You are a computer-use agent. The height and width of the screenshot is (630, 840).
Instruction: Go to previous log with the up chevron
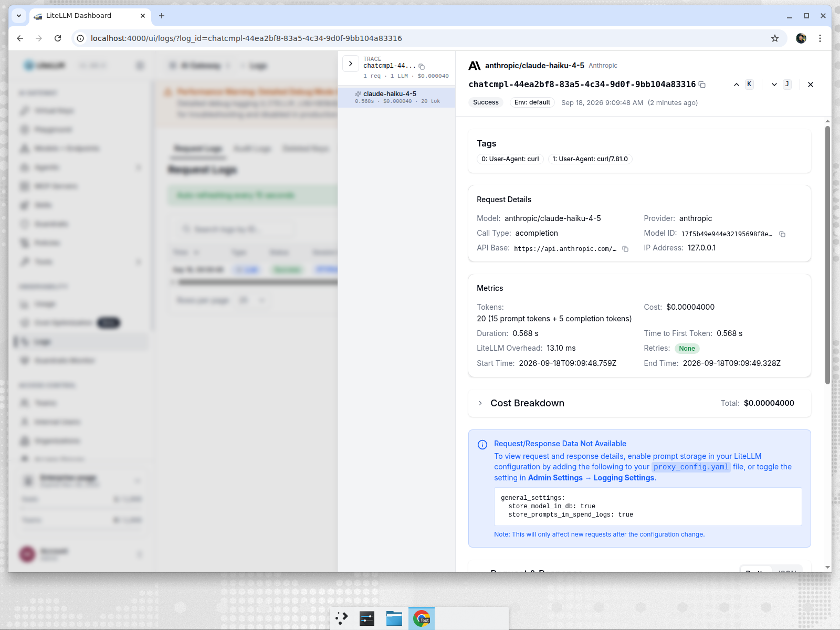tap(737, 85)
